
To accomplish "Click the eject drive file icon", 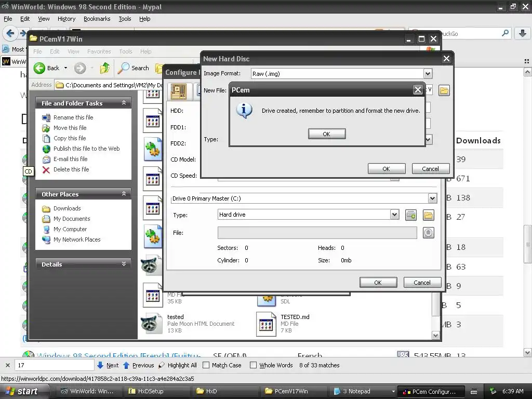I will [x=429, y=233].
